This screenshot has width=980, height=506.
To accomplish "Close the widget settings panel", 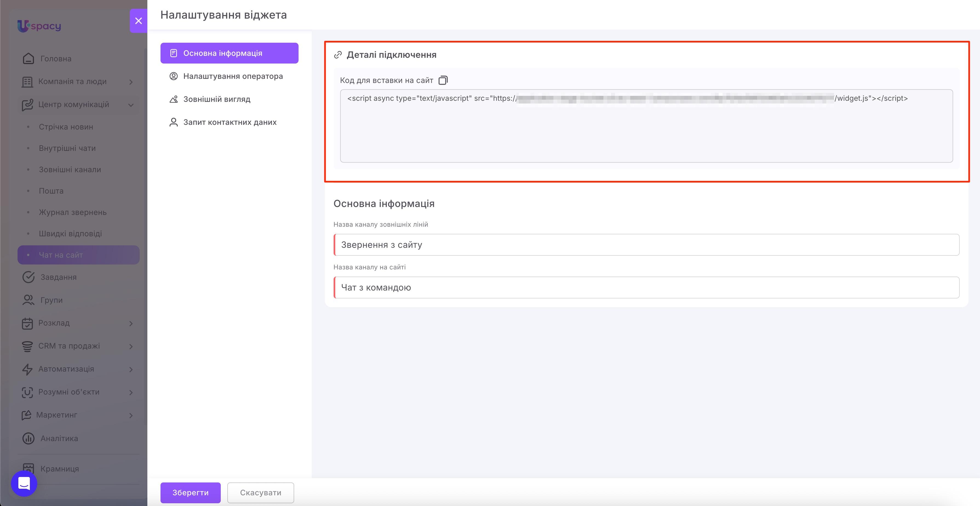I will point(139,21).
